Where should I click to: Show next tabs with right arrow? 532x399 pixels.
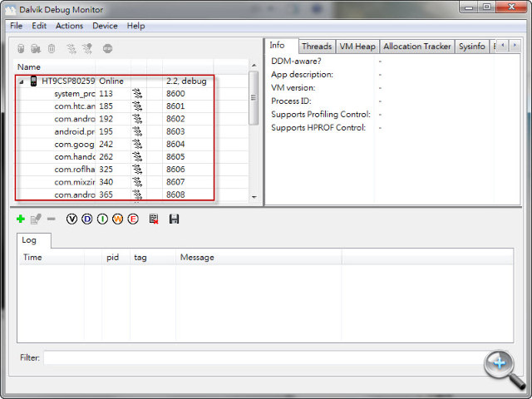[515, 45]
